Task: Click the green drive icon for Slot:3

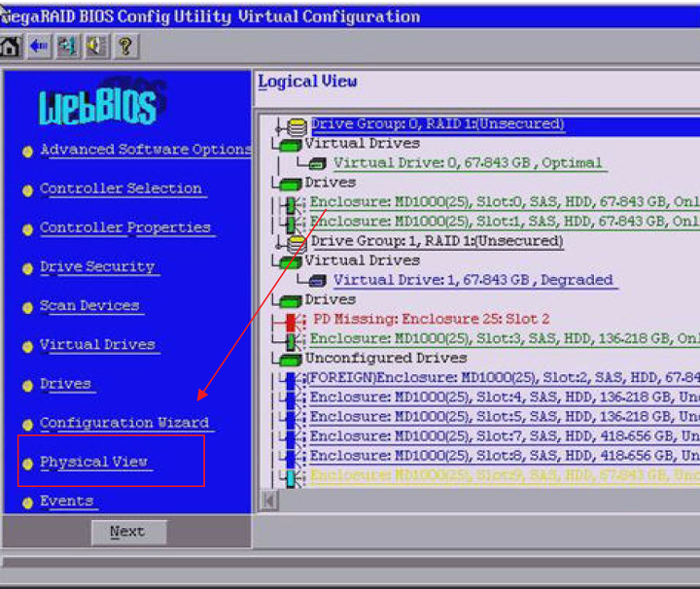Action: tap(291, 341)
